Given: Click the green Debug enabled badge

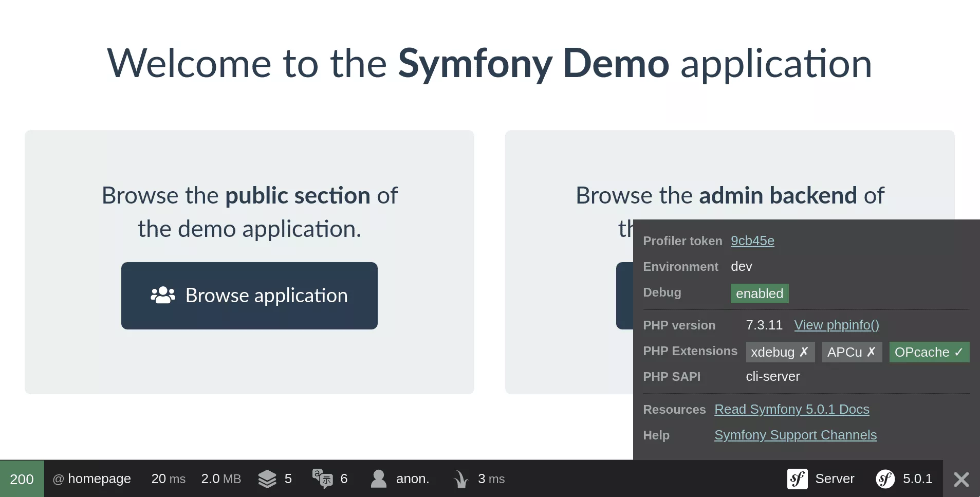Looking at the screenshot, I should 759,293.
